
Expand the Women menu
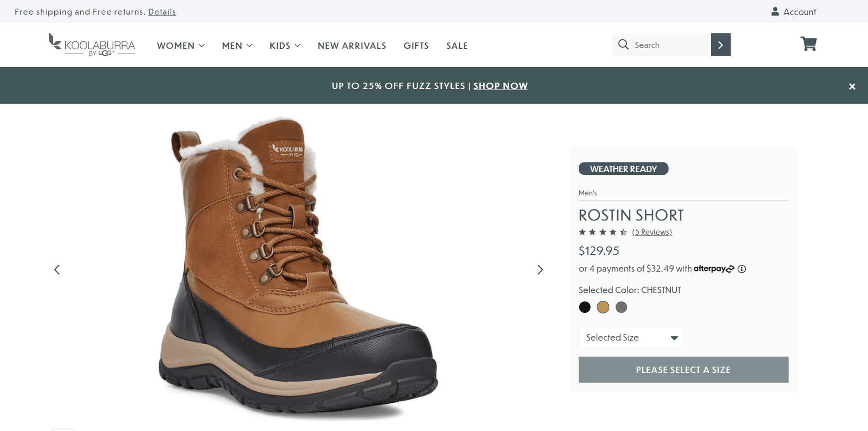pyautogui.click(x=181, y=46)
